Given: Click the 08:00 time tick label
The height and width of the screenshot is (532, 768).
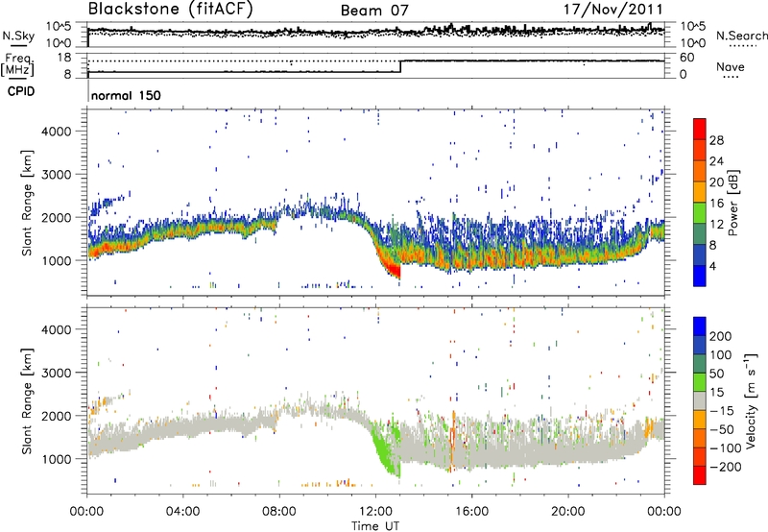Looking at the screenshot, I should (x=279, y=512).
